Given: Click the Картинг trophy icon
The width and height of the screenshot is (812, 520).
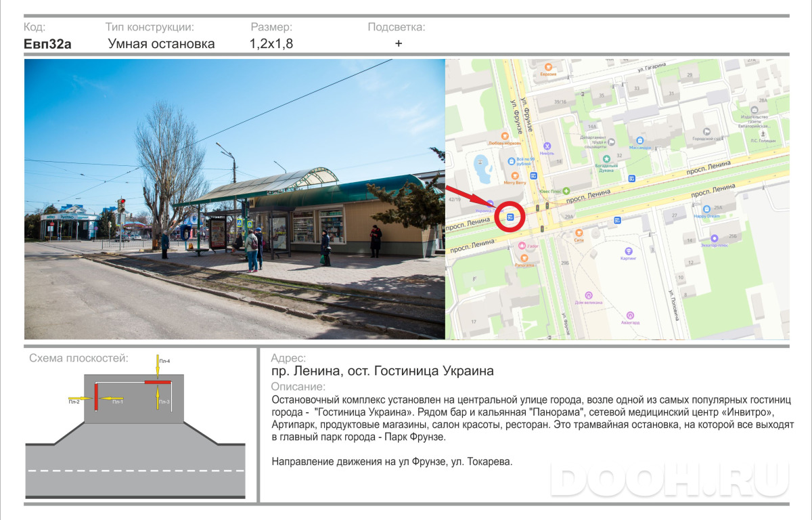Looking at the screenshot, I should [629, 251].
